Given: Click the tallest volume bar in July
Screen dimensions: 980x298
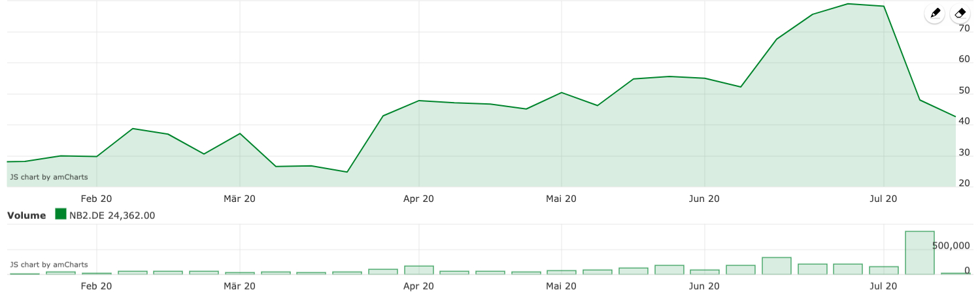Looking at the screenshot, I should tap(919, 253).
